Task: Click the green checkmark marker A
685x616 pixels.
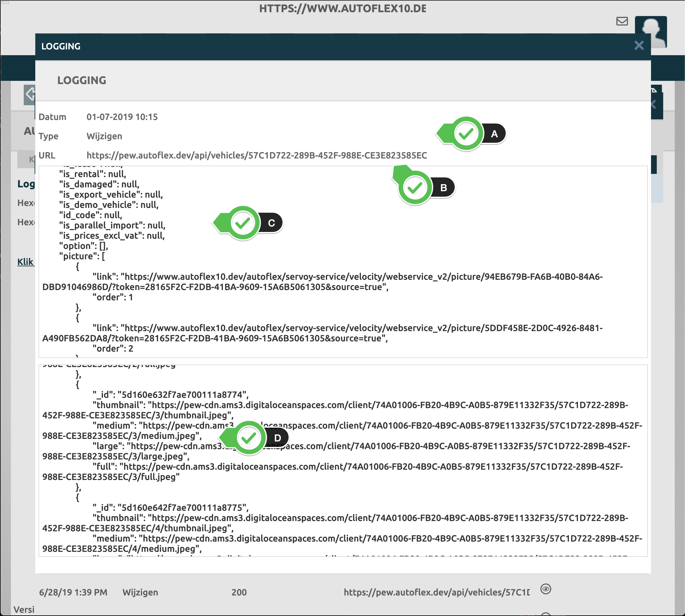Action: (x=466, y=134)
